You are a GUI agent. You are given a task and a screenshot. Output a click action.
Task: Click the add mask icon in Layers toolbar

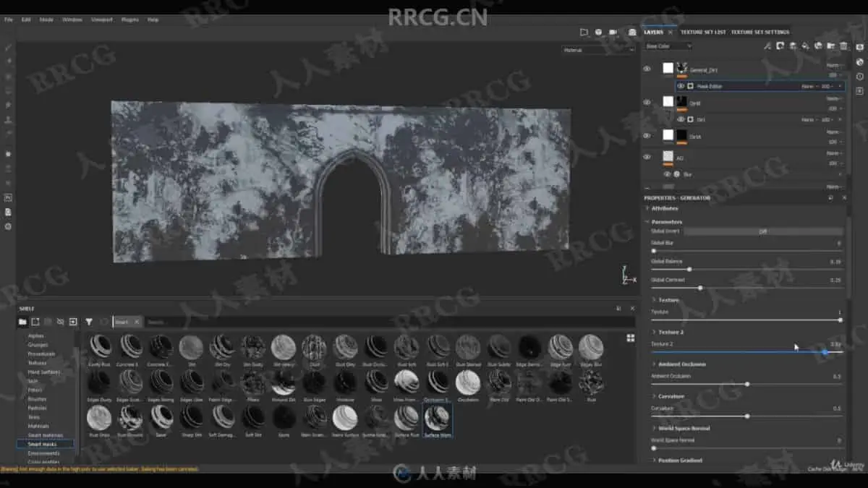780,46
